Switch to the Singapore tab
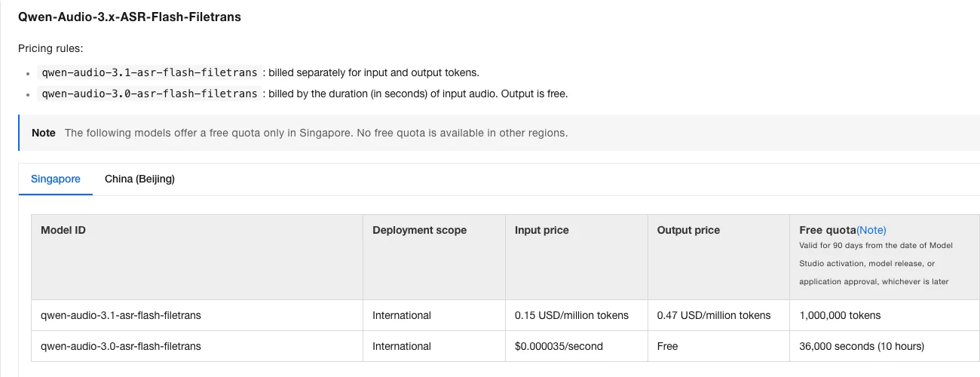Viewport: 980px width, 377px height. click(56, 179)
